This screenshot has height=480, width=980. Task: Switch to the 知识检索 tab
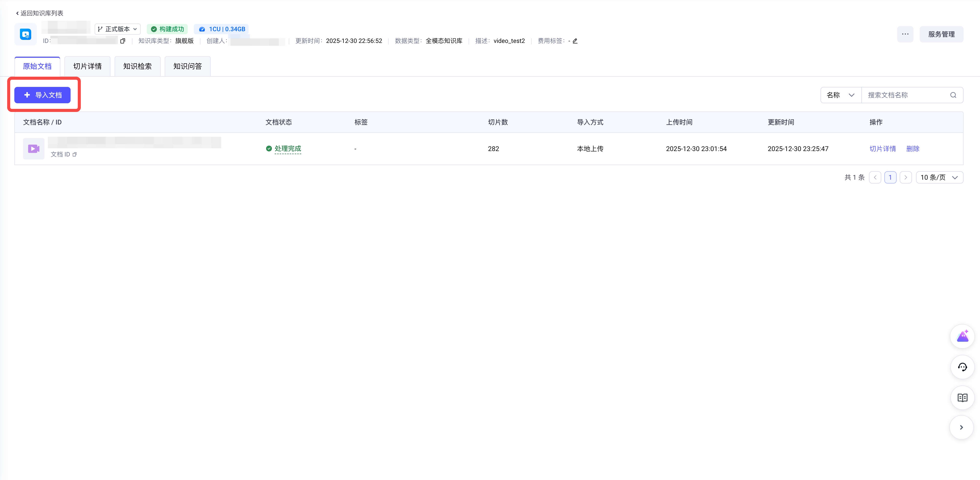coord(137,66)
